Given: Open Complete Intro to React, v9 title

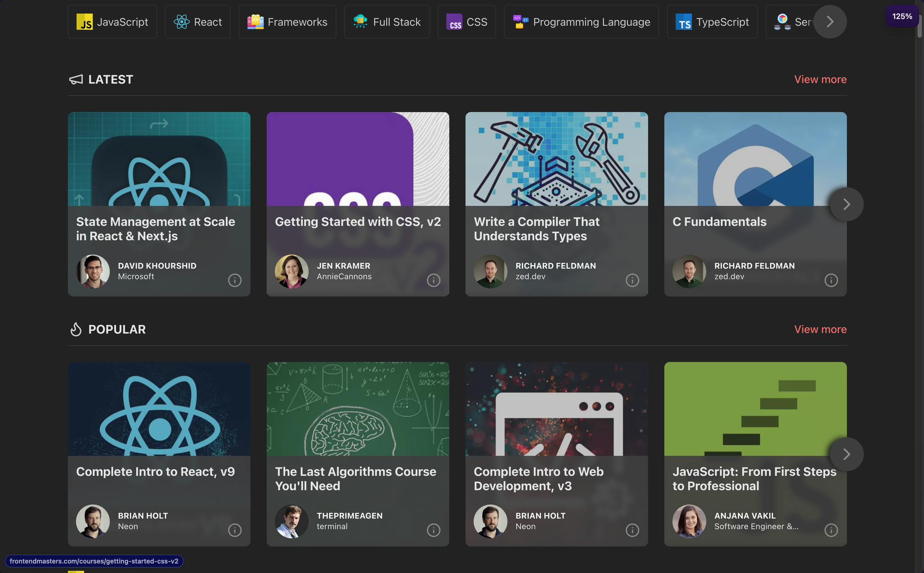Looking at the screenshot, I should 155,471.
